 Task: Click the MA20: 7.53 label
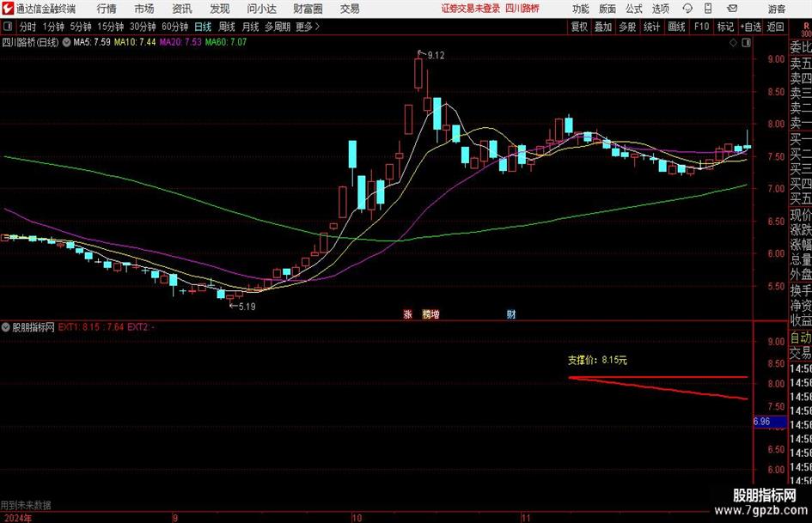tap(180, 42)
